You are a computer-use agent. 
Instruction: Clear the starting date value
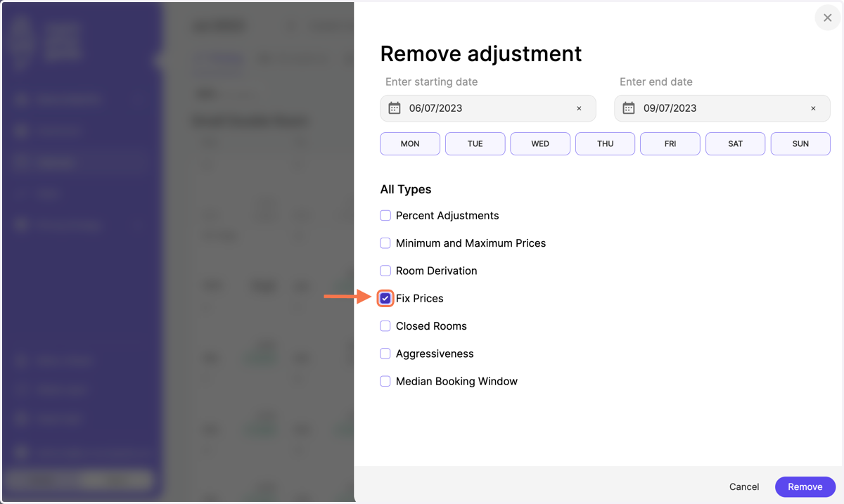(x=579, y=108)
